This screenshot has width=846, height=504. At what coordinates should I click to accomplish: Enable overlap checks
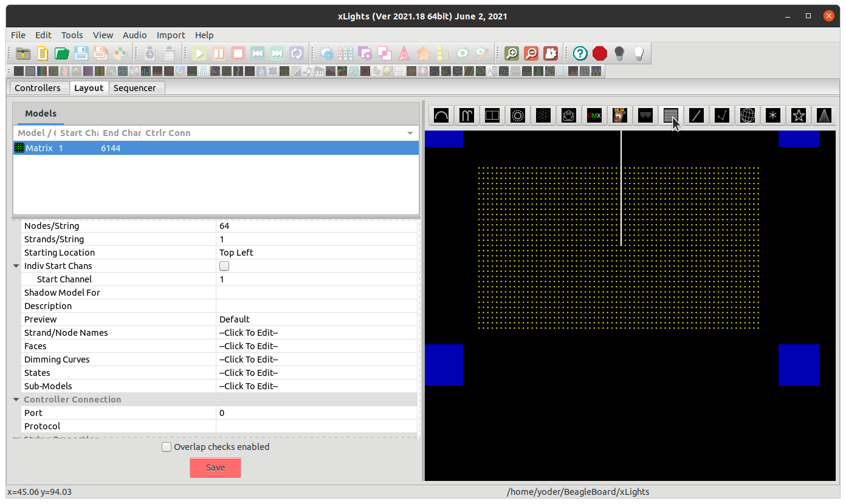pos(167,447)
